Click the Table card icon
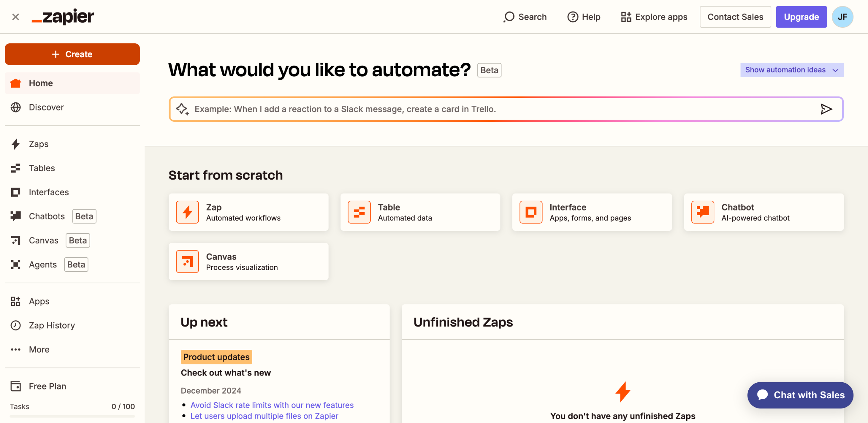This screenshot has width=868, height=423. pyautogui.click(x=359, y=212)
